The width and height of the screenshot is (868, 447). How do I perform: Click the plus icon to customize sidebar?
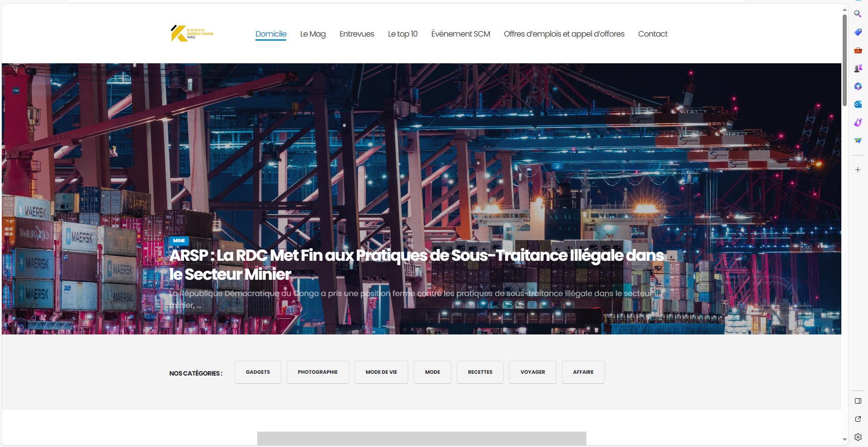click(x=858, y=169)
